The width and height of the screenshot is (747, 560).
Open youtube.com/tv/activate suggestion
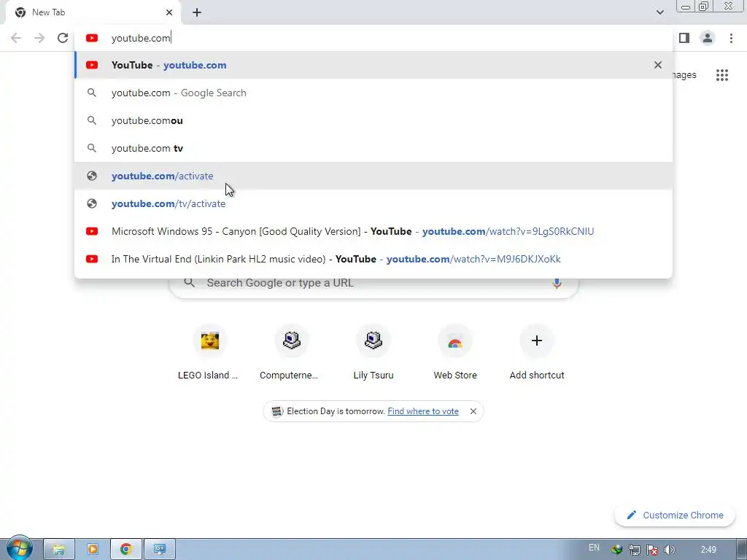tap(373, 203)
